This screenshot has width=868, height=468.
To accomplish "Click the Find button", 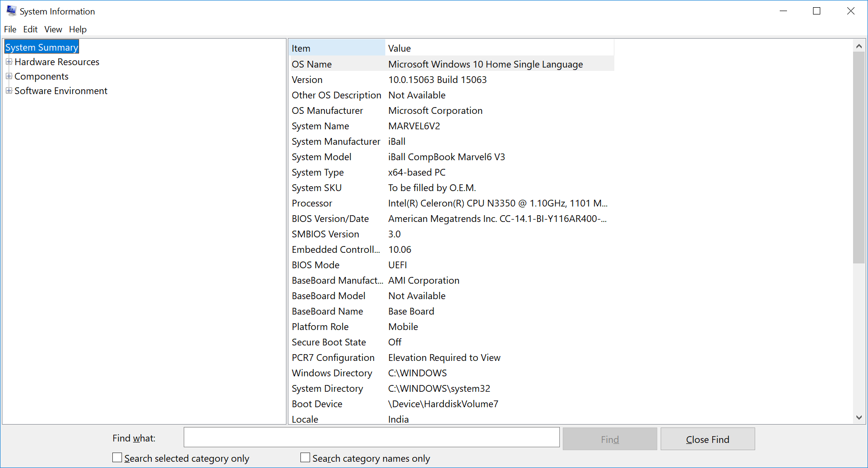I will point(610,439).
